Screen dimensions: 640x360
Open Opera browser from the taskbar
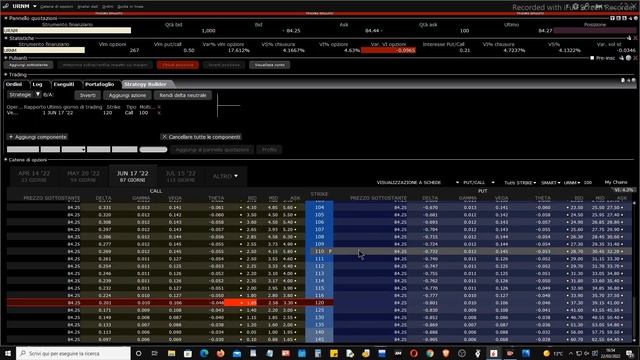(x=413, y=353)
